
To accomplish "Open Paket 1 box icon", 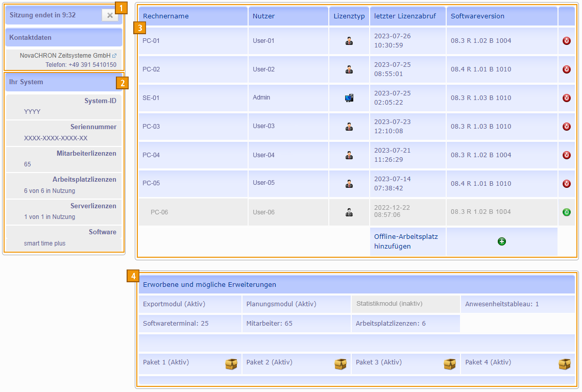I will click(231, 364).
